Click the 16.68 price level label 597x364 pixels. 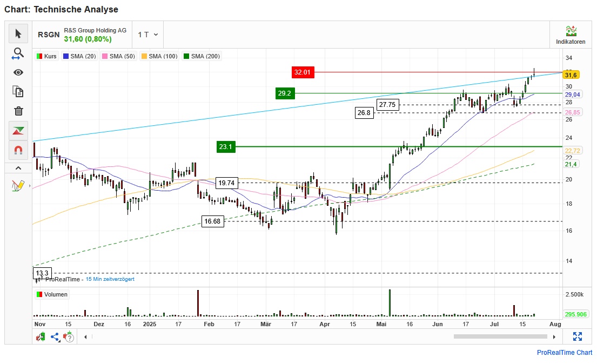click(x=212, y=221)
